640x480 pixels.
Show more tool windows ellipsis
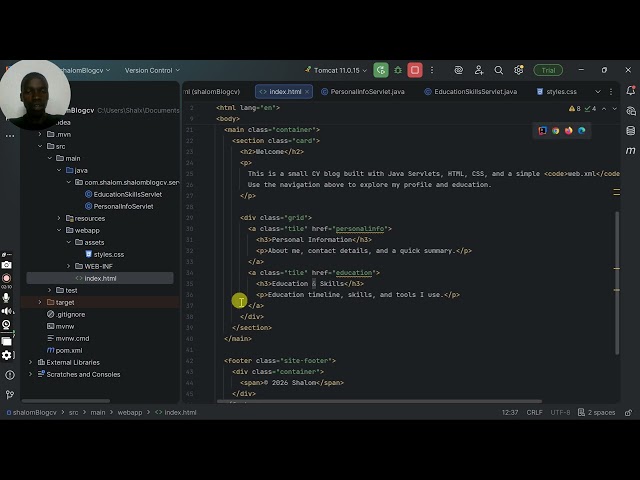(x=10, y=136)
